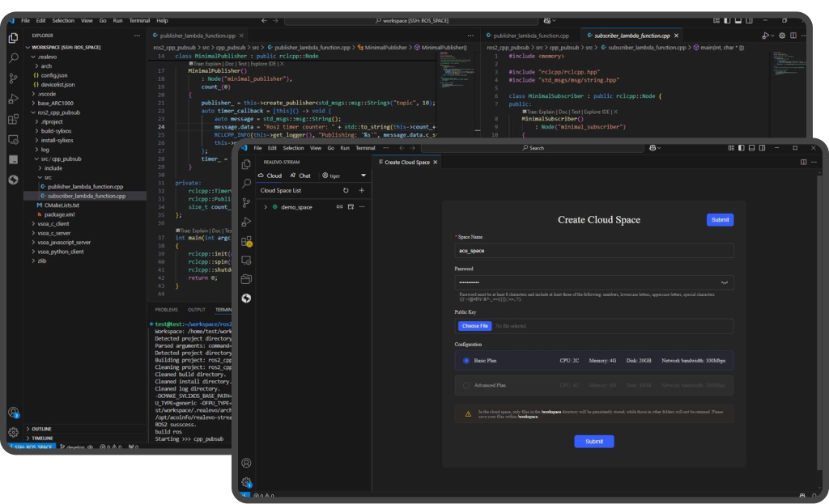Toggle primary side bar in front window
The width and height of the screenshot is (829, 504).
click(742, 148)
